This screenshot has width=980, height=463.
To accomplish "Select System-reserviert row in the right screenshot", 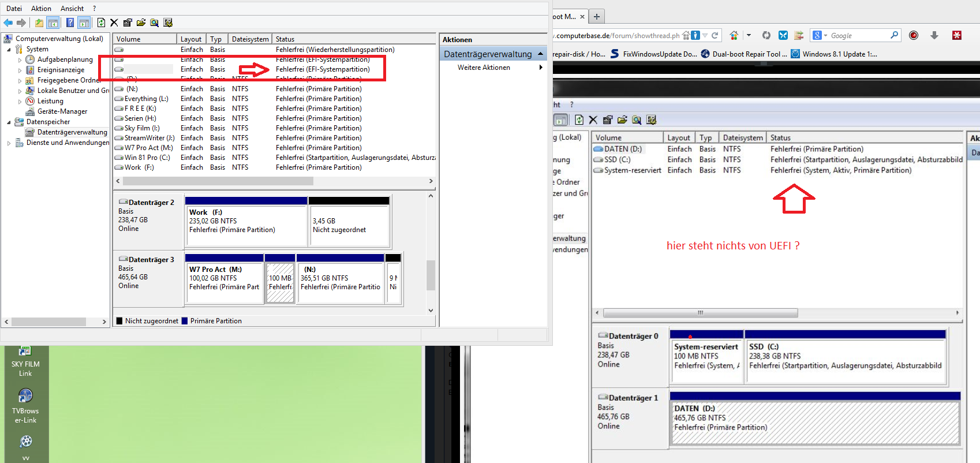I will 777,170.
